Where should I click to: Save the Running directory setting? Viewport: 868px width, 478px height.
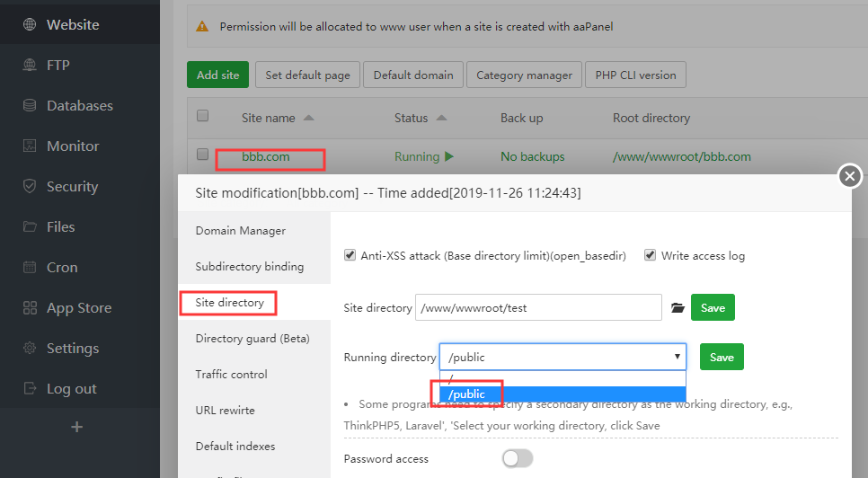pyautogui.click(x=722, y=357)
